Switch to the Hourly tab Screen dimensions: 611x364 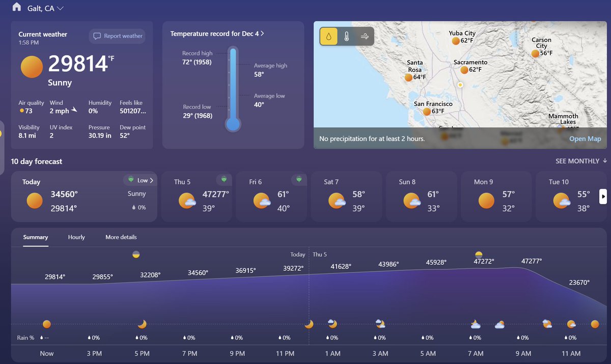pyautogui.click(x=76, y=237)
